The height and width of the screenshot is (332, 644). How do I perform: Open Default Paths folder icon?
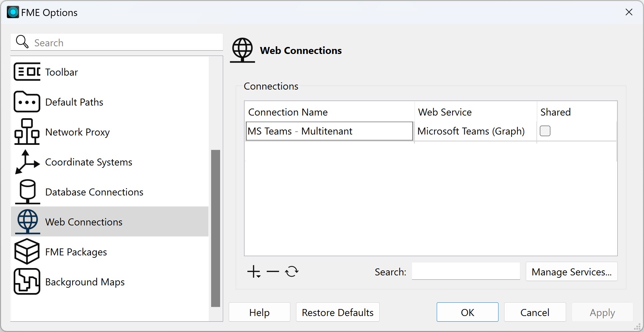(x=27, y=102)
